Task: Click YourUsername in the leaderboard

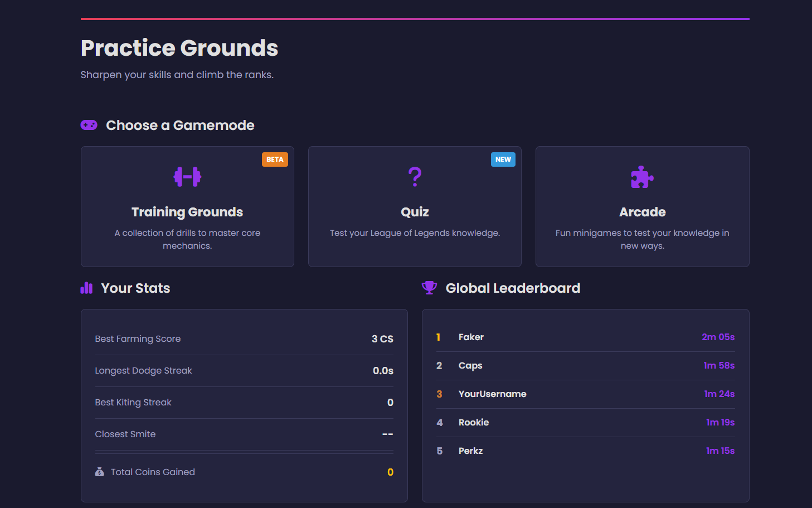Action: coord(492,394)
